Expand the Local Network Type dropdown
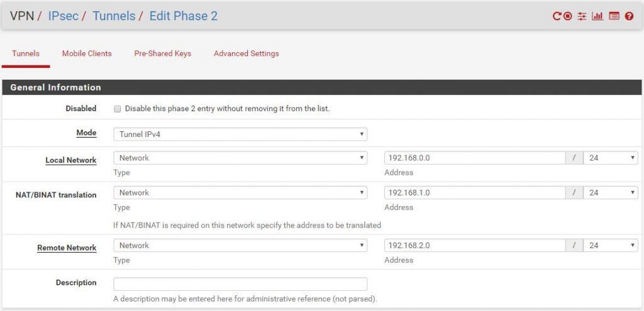 pyautogui.click(x=240, y=158)
